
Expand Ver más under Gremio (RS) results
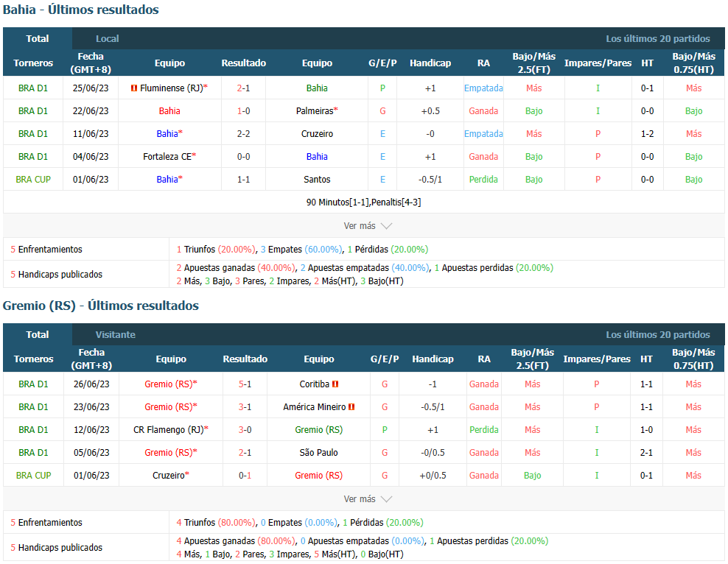367,499
